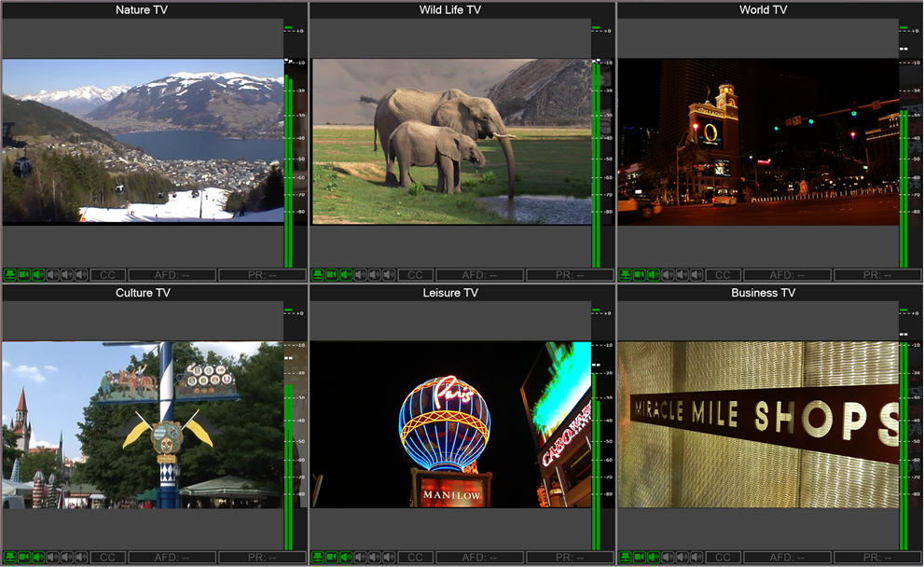The image size is (924, 567).
Task: Click the green audio speaker icon under World TV
Action: [x=654, y=275]
